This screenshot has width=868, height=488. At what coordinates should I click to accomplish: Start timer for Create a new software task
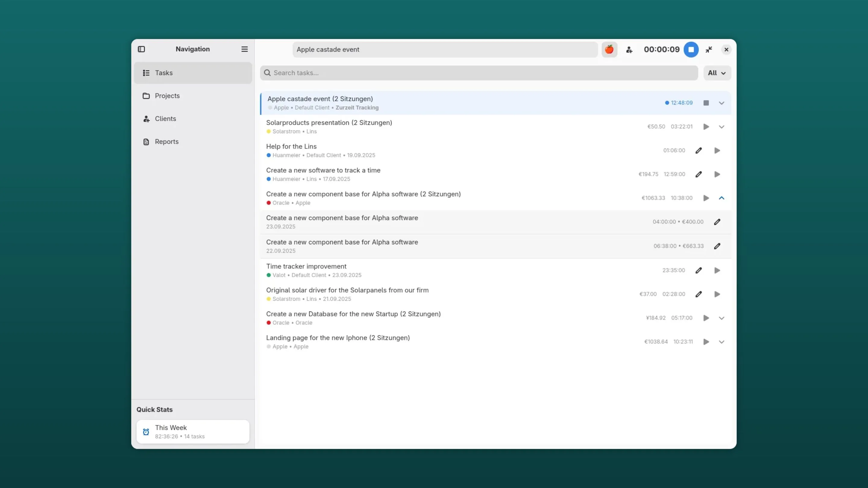(x=717, y=174)
